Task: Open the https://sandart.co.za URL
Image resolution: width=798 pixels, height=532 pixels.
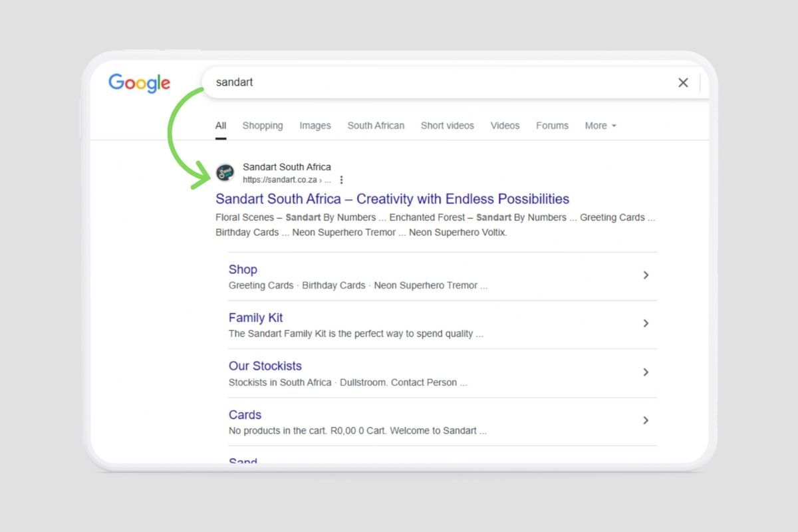Action: (280, 180)
